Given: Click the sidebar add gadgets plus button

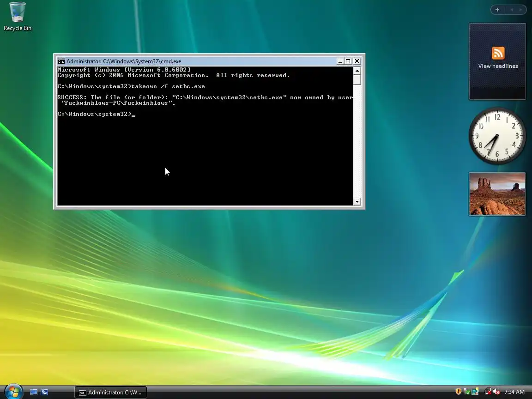Looking at the screenshot, I should (x=497, y=10).
